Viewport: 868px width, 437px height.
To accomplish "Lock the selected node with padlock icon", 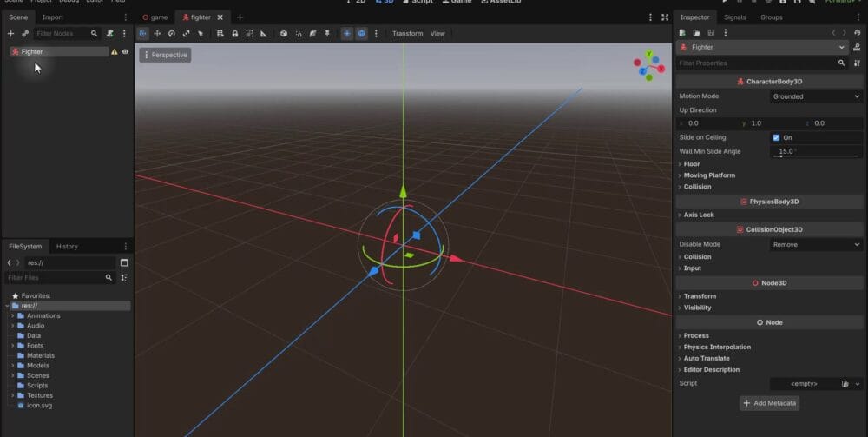I will [x=234, y=34].
